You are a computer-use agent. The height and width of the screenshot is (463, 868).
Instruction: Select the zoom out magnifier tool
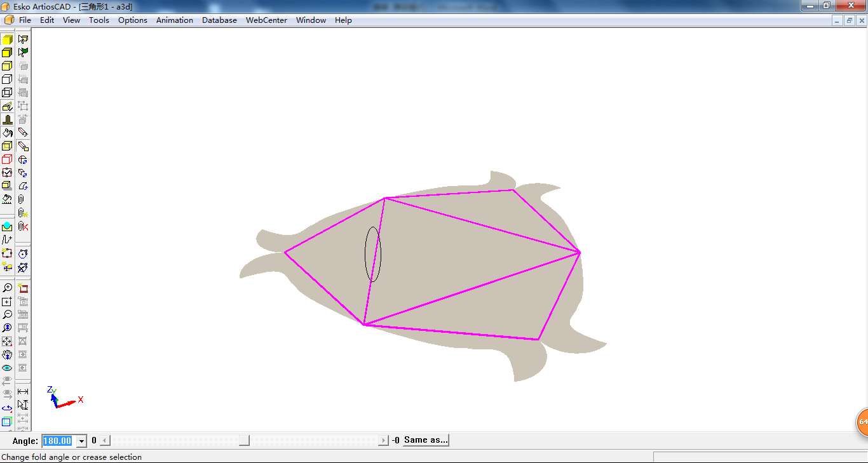click(x=7, y=314)
